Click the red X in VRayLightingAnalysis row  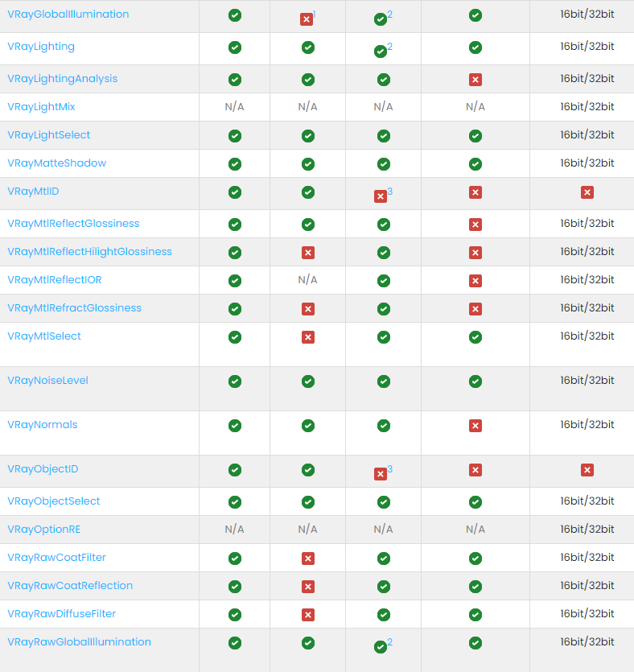click(475, 80)
